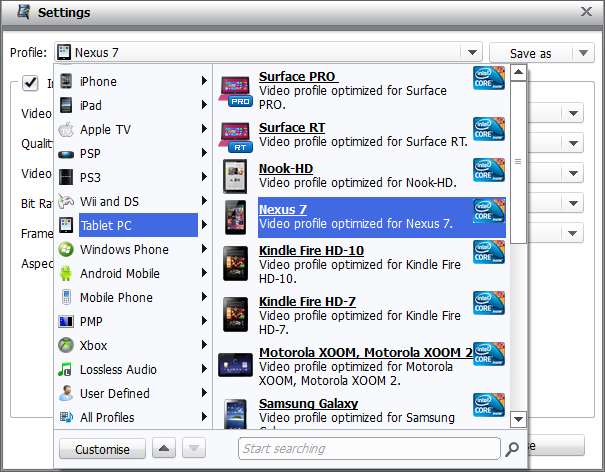Click the move up arrow button

(x=164, y=448)
